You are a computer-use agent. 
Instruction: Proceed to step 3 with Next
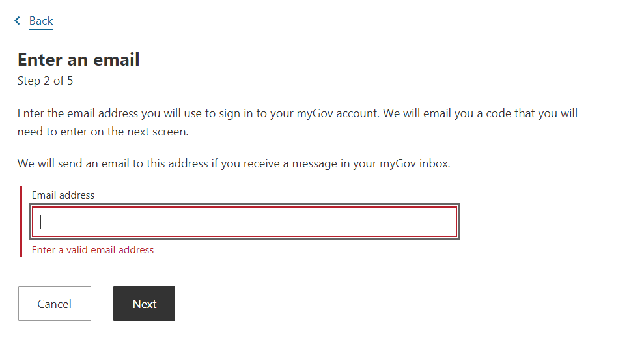pyautogui.click(x=144, y=304)
